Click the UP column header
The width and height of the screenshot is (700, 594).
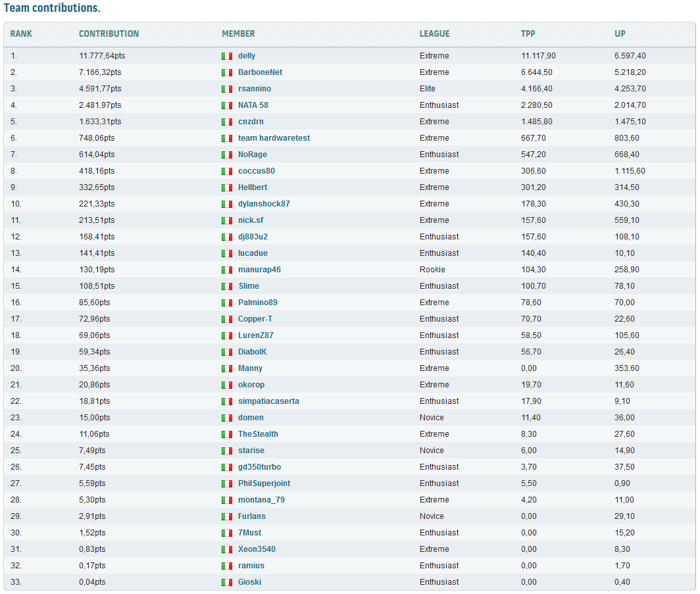coord(620,34)
